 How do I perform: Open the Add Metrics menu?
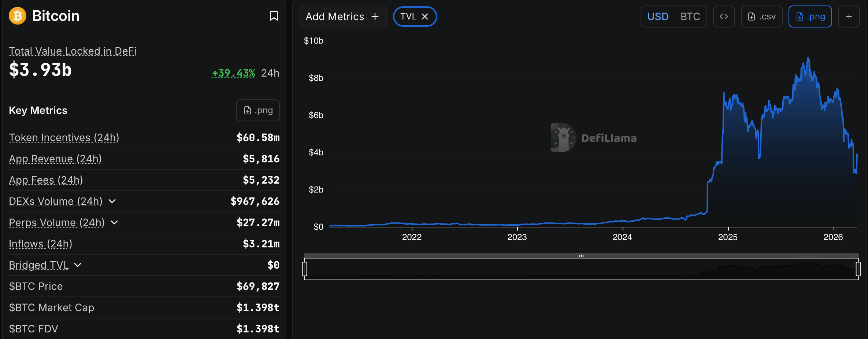pos(342,16)
